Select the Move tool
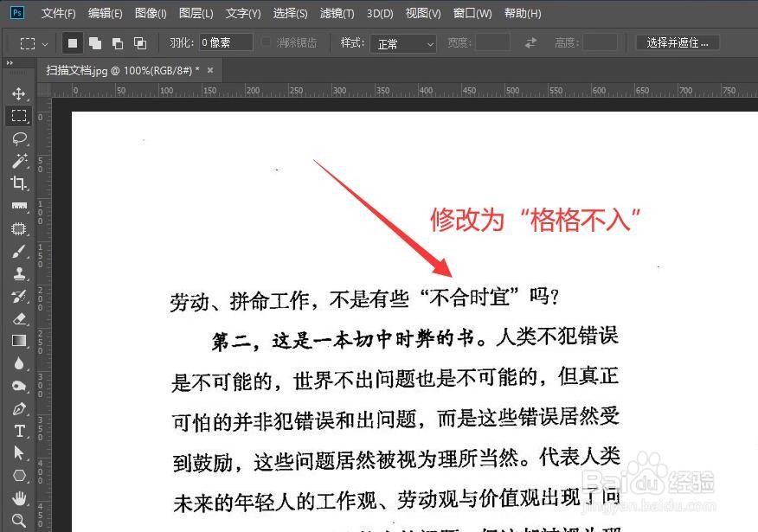Image resolution: width=758 pixels, height=532 pixels. pos(19,93)
